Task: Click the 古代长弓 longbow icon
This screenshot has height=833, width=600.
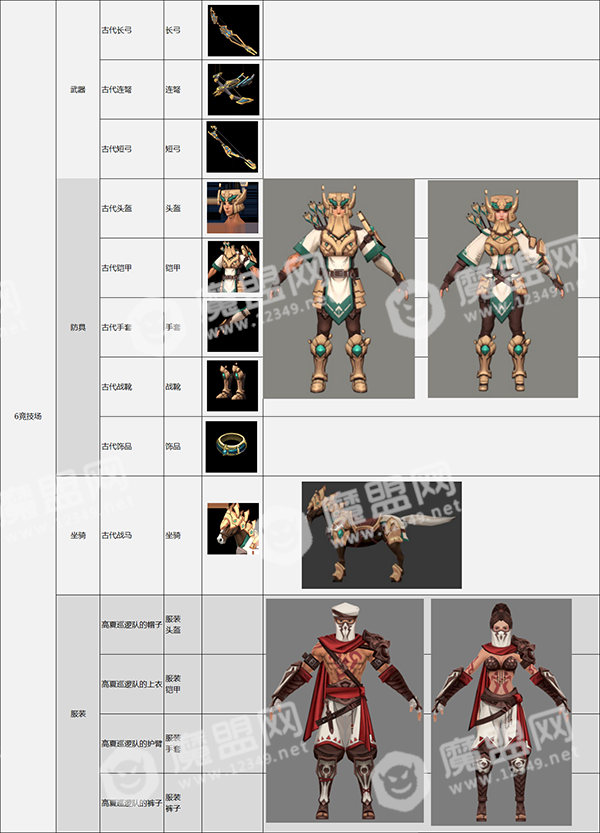Action: (x=233, y=31)
